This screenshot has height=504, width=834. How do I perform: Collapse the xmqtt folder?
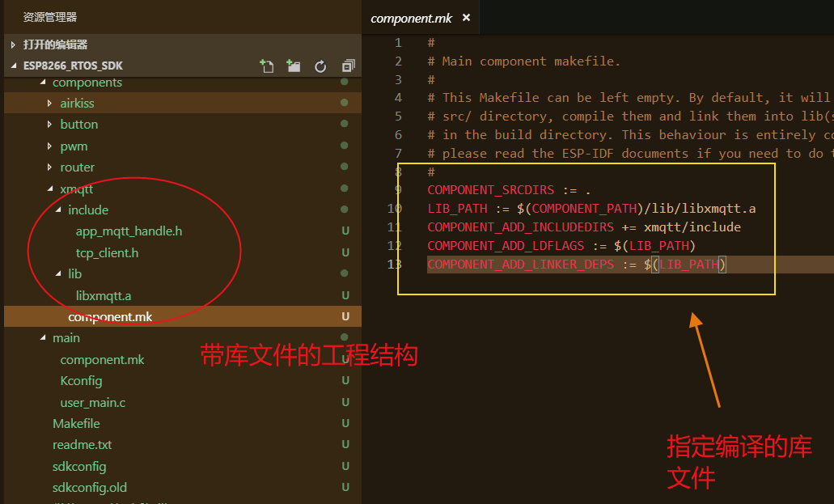[50, 188]
